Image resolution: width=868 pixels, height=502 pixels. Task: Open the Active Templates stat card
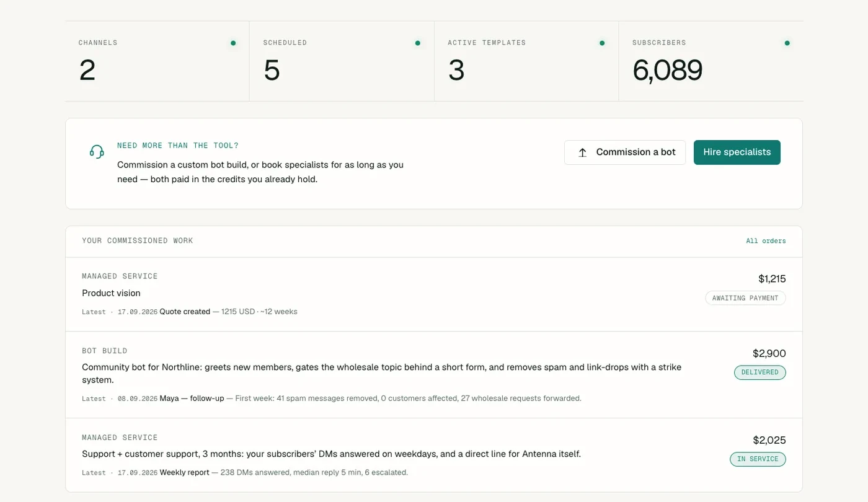click(526, 61)
